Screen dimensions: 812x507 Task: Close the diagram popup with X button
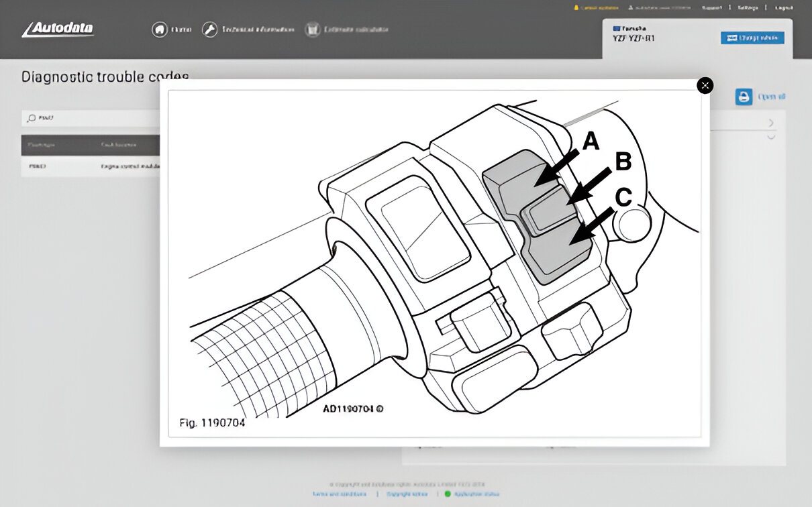[x=705, y=85]
